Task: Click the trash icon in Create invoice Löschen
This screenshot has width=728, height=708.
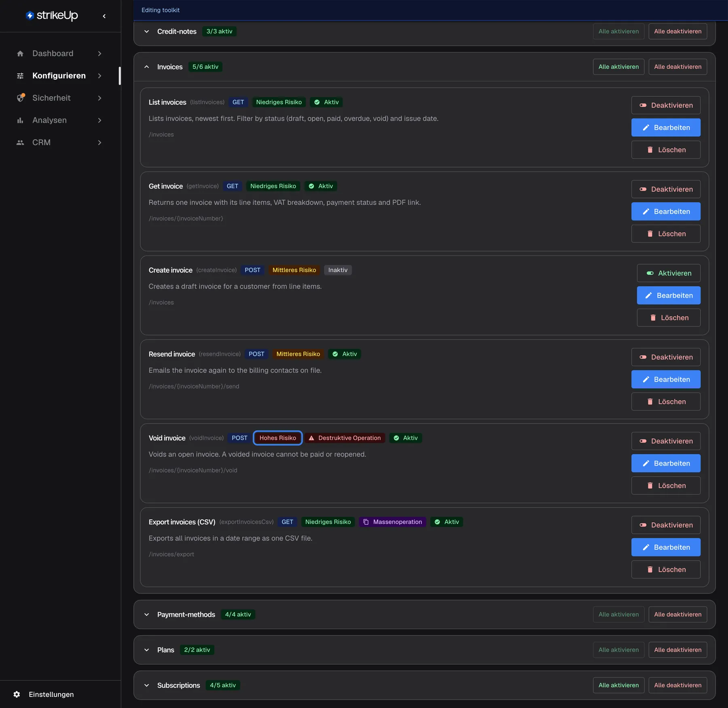Action: coord(653,318)
